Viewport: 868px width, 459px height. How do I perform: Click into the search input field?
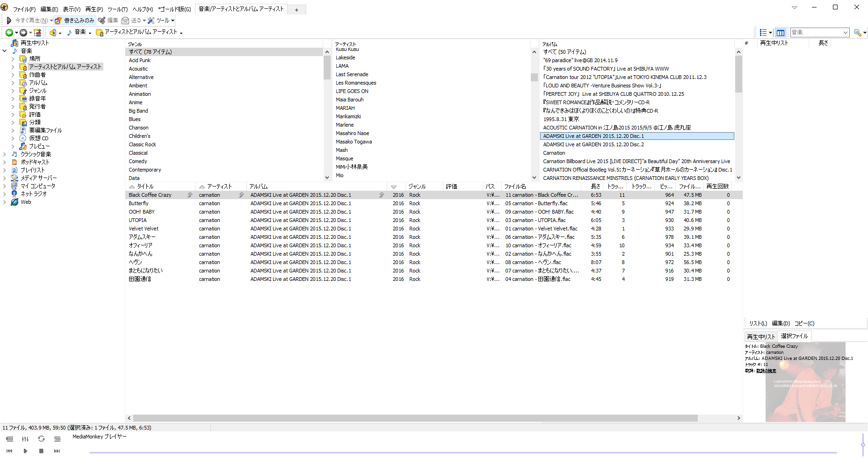tap(816, 32)
